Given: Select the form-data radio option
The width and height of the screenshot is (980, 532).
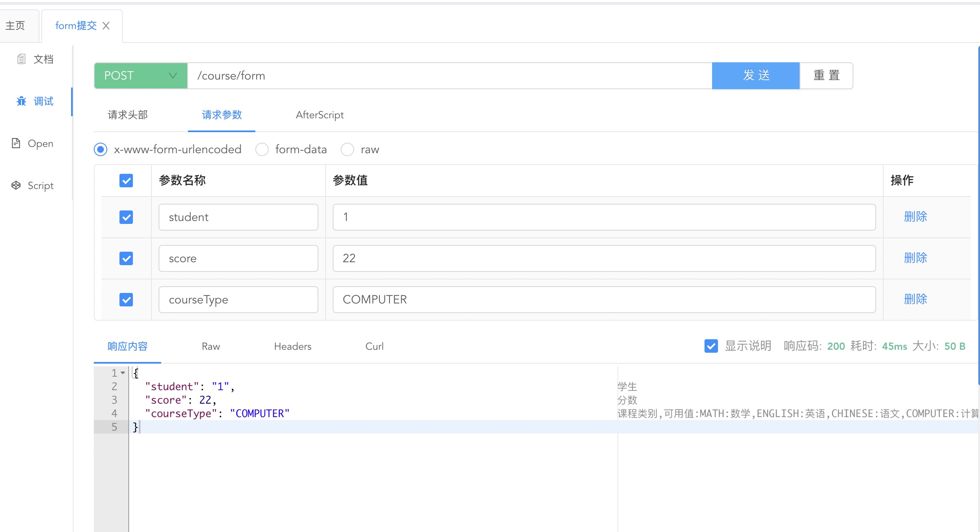Looking at the screenshot, I should point(262,149).
